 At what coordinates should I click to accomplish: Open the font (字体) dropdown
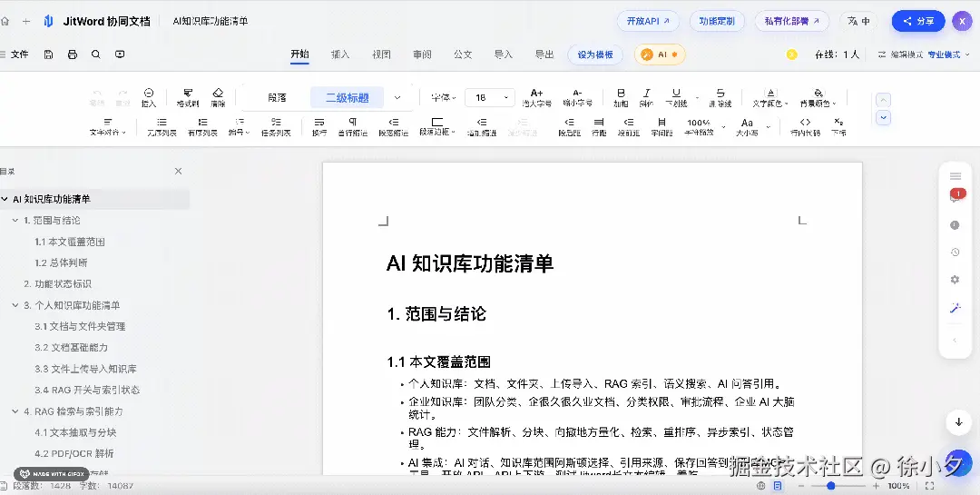(443, 97)
